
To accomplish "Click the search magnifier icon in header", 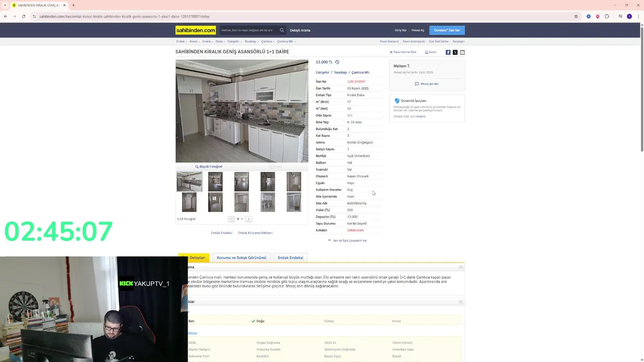I will pyautogui.click(x=282, y=30).
